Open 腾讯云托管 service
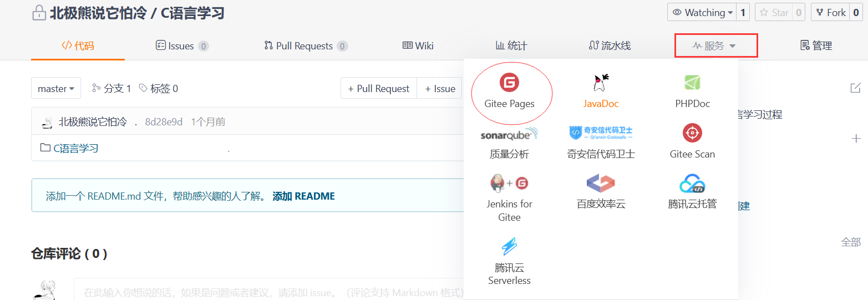 [x=692, y=192]
